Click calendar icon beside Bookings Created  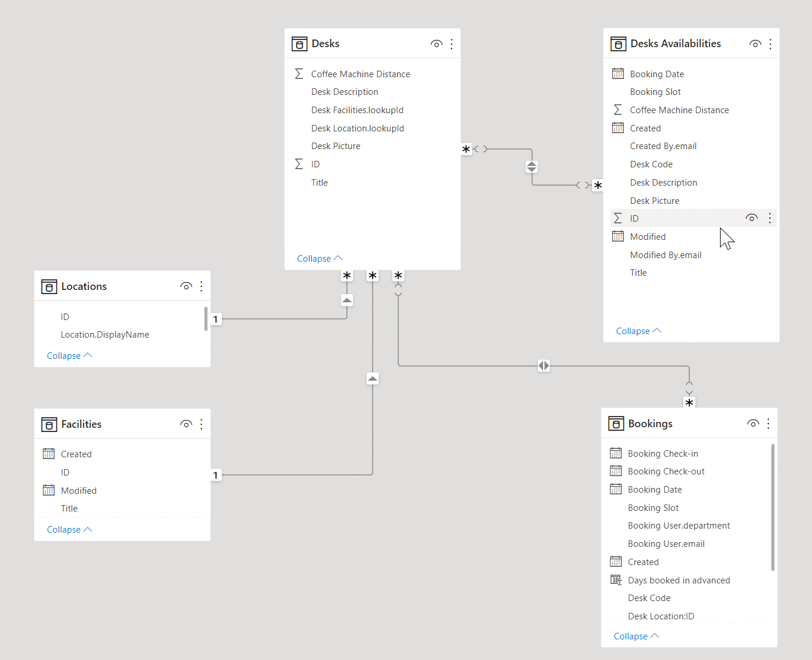tap(616, 562)
